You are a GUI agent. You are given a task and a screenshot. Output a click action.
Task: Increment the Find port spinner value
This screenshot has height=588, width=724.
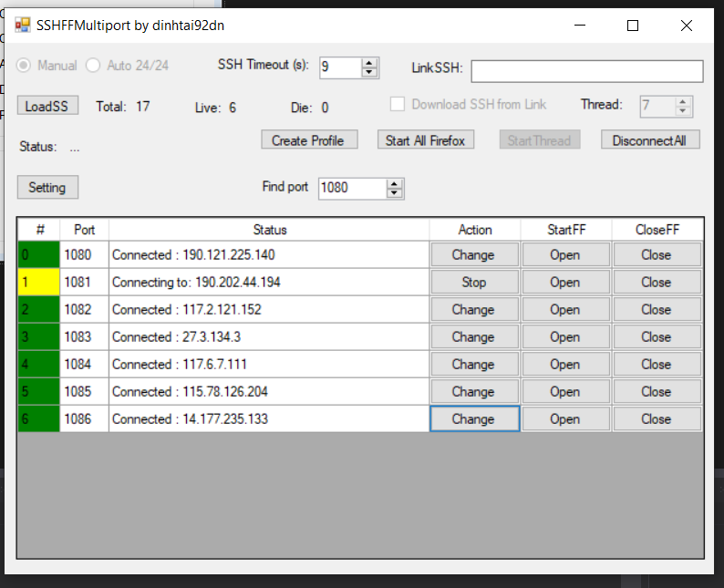click(x=394, y=183)
